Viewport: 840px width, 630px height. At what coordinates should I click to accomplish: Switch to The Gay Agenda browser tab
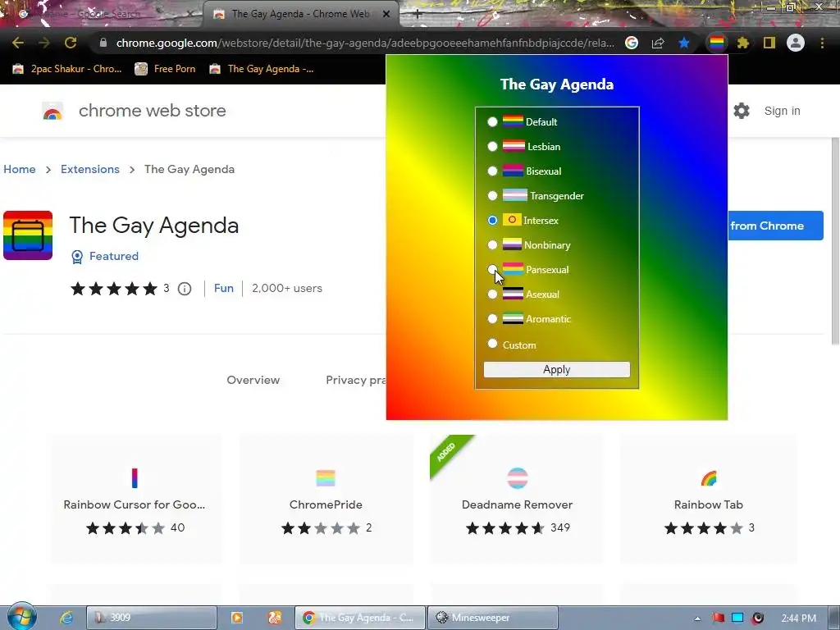pos(300,14)
